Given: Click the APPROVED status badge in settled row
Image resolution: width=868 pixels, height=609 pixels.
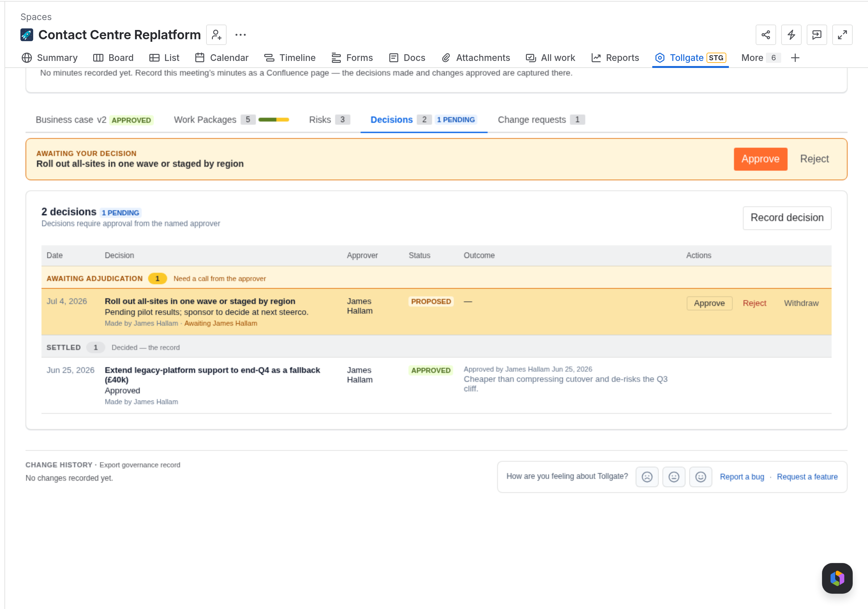Looking at the screenshot, I should coord(430,370).
